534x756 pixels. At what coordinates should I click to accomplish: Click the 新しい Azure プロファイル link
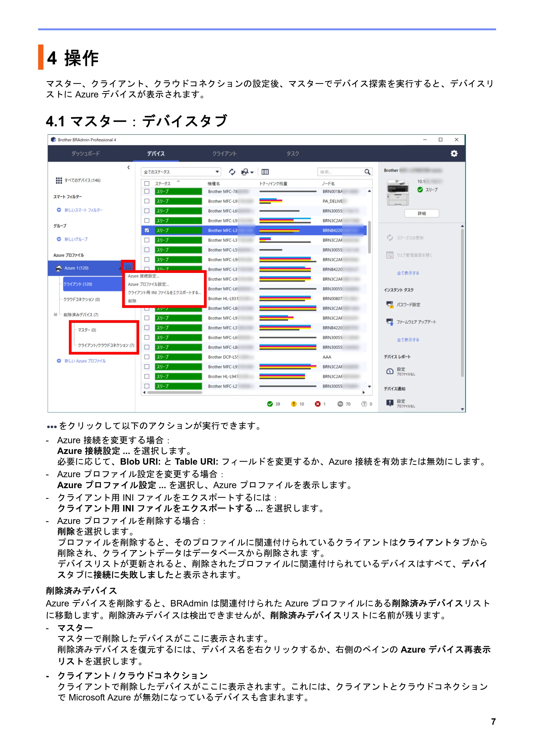click(x=85, y=361)
